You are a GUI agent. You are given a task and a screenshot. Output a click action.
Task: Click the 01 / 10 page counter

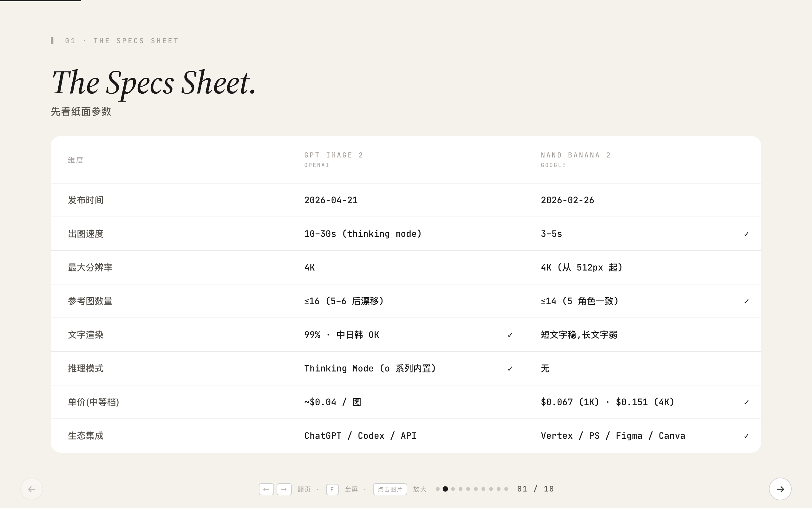coord(535,489)
